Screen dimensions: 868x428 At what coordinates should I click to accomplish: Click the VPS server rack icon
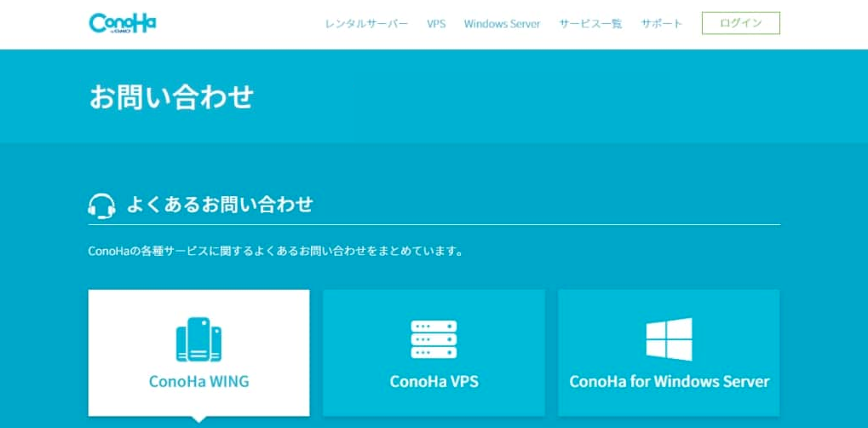click(434, 339)
